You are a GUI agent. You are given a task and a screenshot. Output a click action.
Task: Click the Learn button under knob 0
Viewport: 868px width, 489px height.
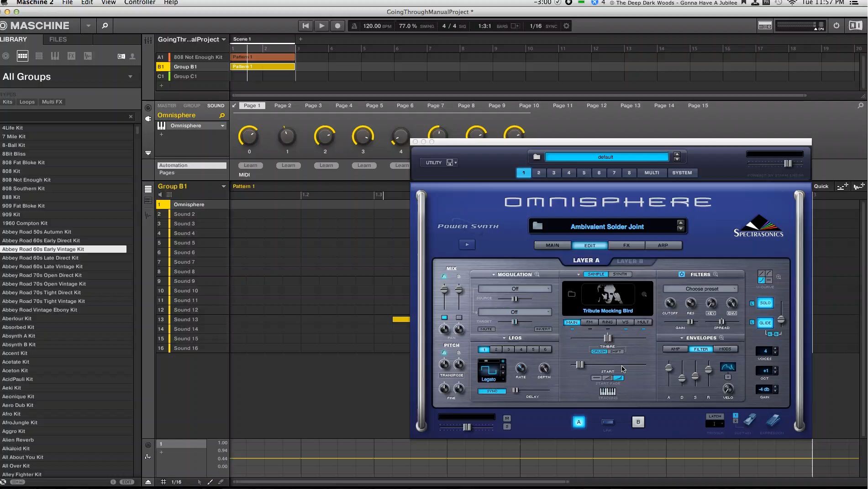[250, 166]
